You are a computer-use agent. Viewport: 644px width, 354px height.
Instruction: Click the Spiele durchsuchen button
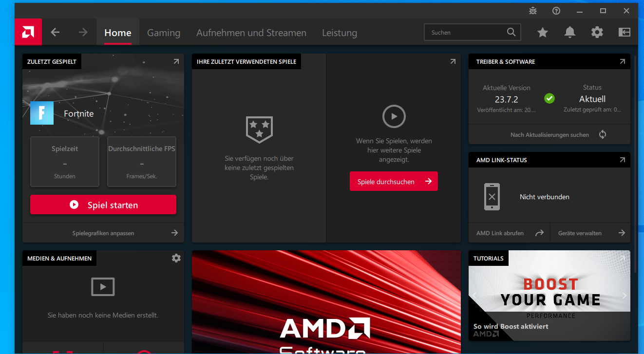394,181
